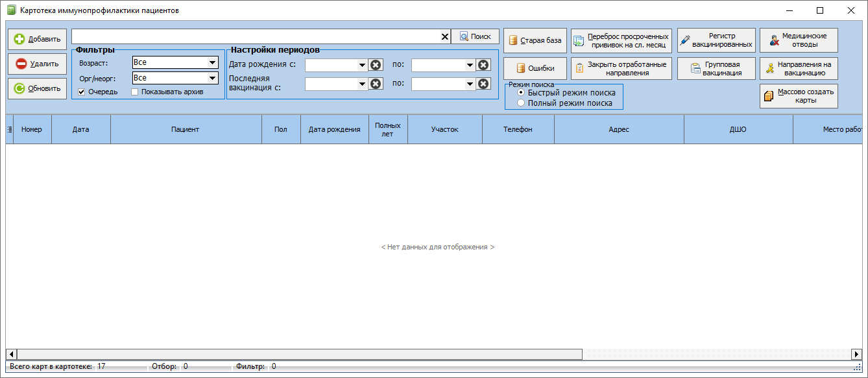Select Полный режим поиска radio button
Viewport: 868px width, 378px height.
(x=521, y=103)
